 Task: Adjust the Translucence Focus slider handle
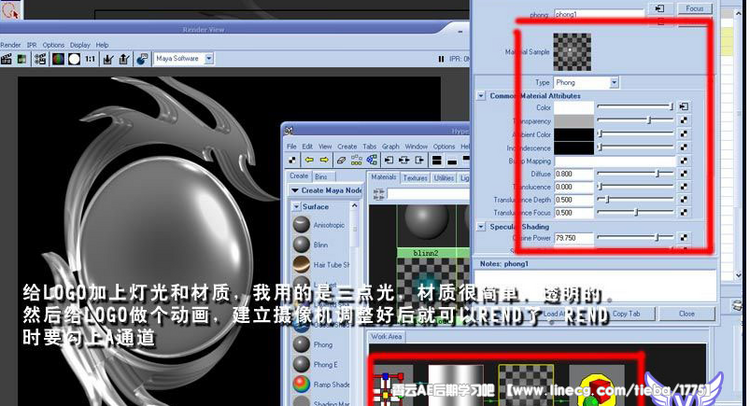click(636, 212)
